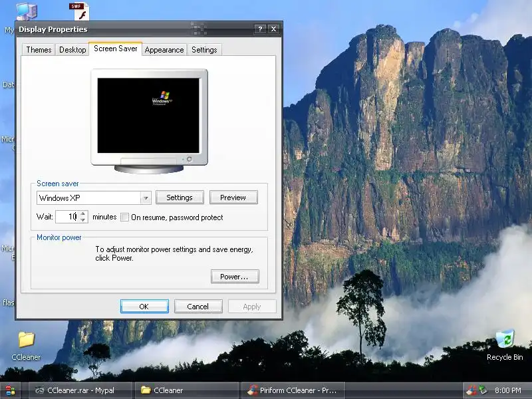Click into the Wait minutes field

[x=68, y=217]
